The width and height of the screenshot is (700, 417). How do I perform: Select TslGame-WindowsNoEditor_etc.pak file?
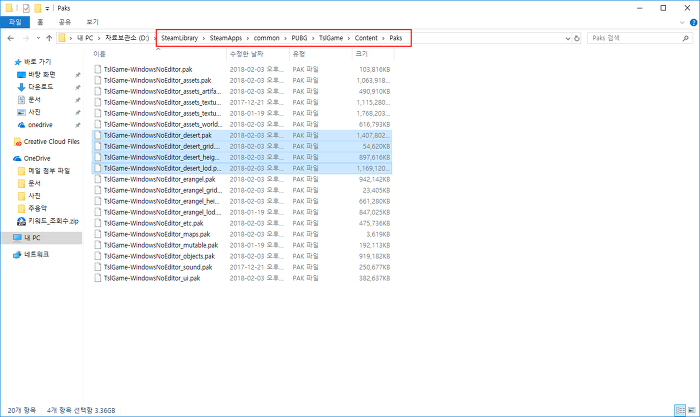point(154,223)
